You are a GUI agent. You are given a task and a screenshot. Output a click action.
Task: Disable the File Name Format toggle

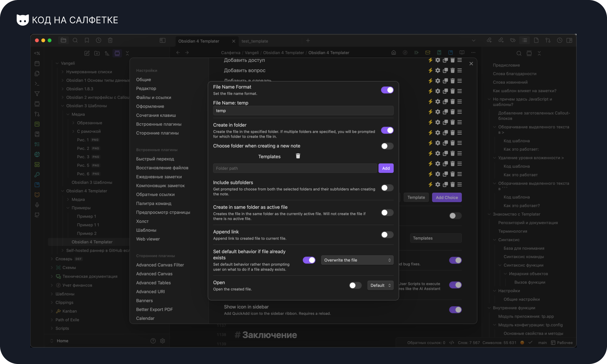387,90
